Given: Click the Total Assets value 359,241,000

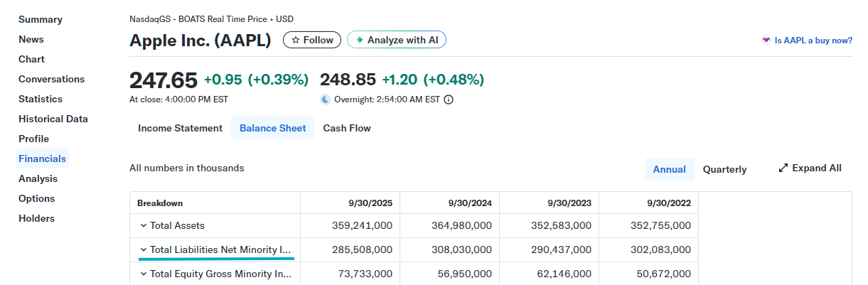Looking at the screenshot, I should coord(362,226).
